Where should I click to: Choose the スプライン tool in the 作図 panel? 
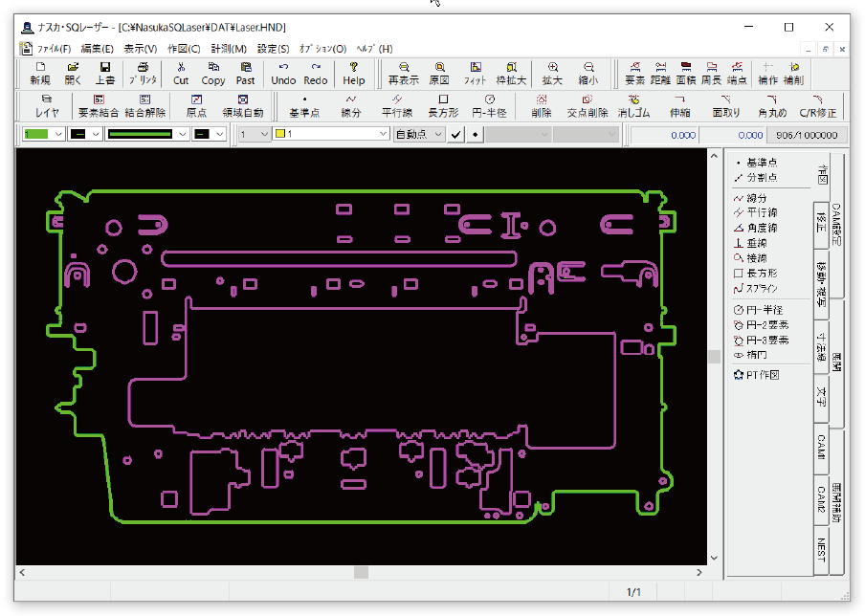[x=761, y=288]
